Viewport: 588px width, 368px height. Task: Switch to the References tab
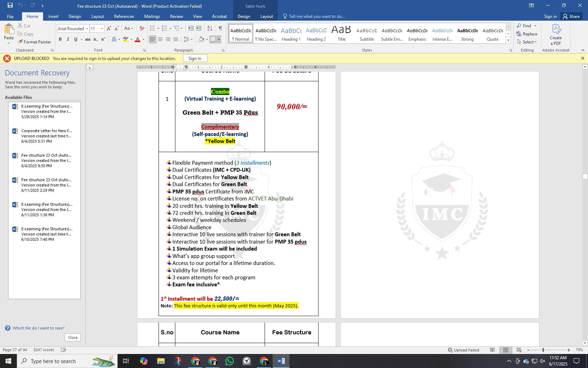coord(124,16)
